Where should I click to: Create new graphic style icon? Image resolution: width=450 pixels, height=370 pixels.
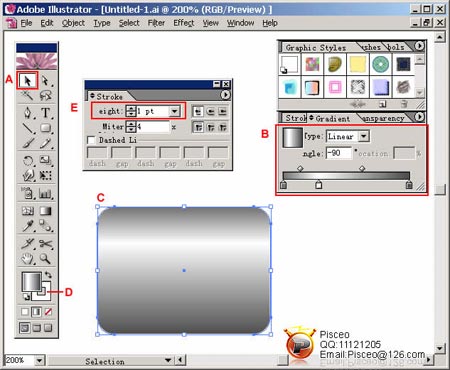(382, 104)
